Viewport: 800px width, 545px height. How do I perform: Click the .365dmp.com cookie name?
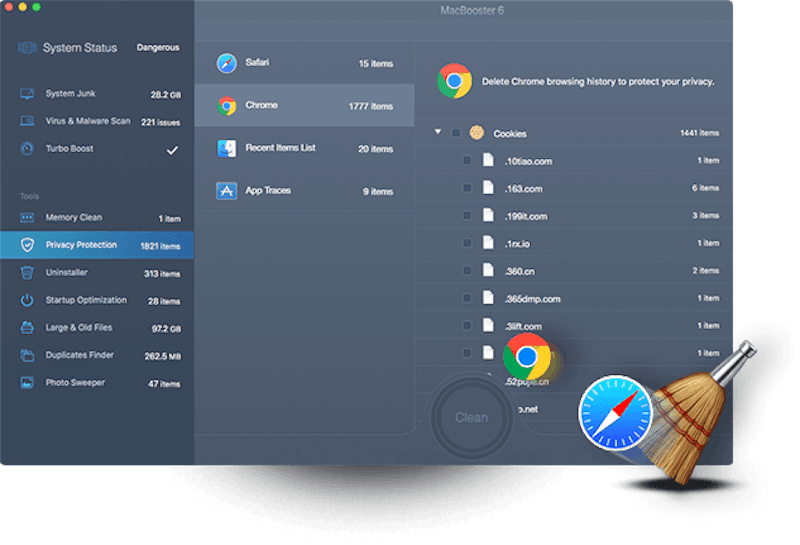(533, 299)
